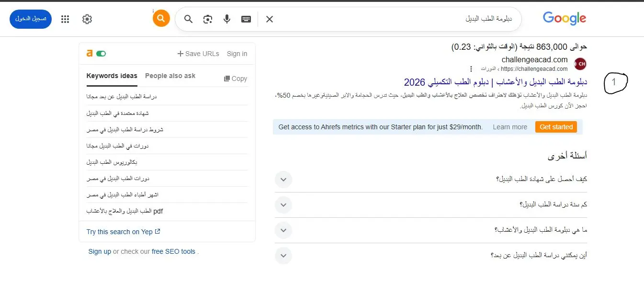Select keyword دراسة الطب البديل عن بعد مجانا
Image resolution: width=644 pixels, height=282 pixels.
click(x=122, y=97)
